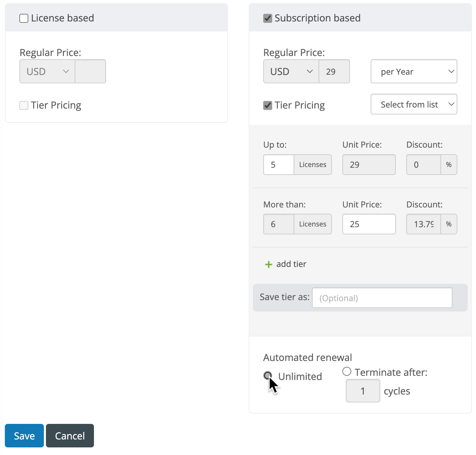Click the Discount field showing 13.79

423,224
